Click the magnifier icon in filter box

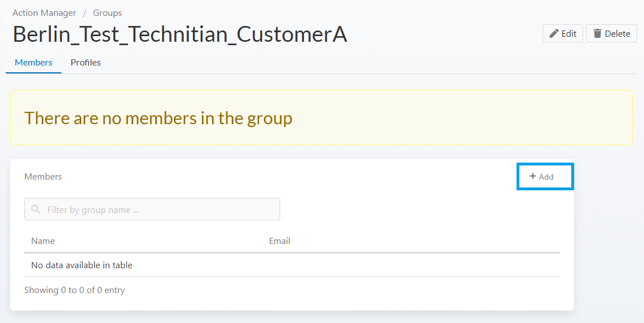point(36,209)
